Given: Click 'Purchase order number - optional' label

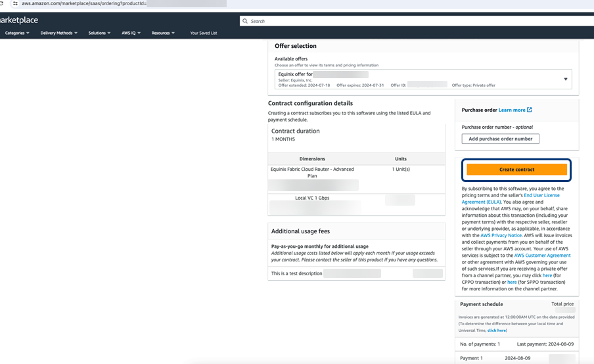Looking at the screenshot, I should coord(497,127).
